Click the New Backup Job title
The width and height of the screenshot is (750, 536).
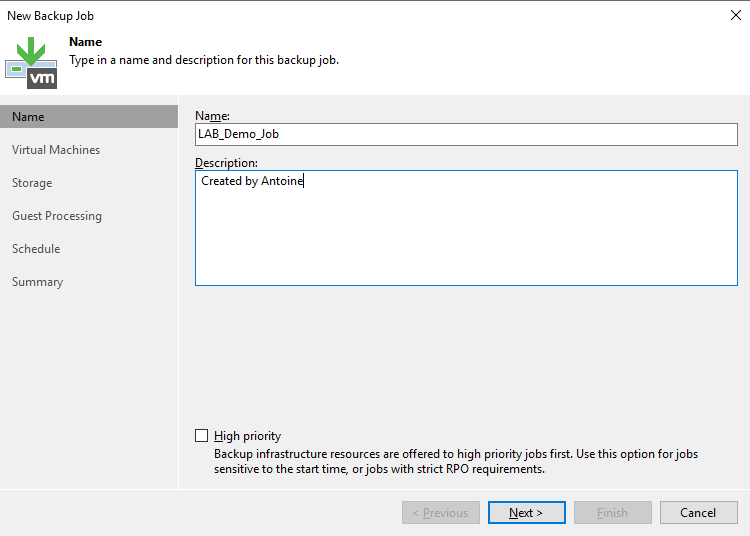pyautogui.click(x=50, y=16)
